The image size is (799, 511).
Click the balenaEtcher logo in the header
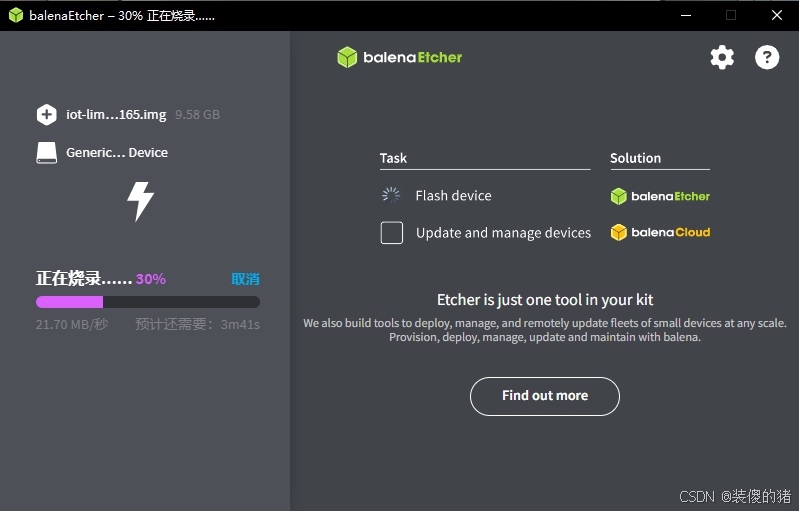click(x=400, y=57)
